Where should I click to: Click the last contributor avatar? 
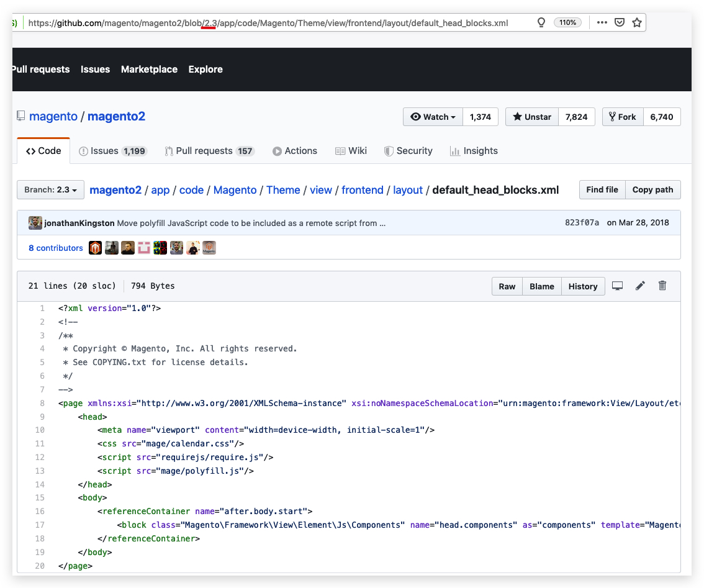tap(209, 248)
